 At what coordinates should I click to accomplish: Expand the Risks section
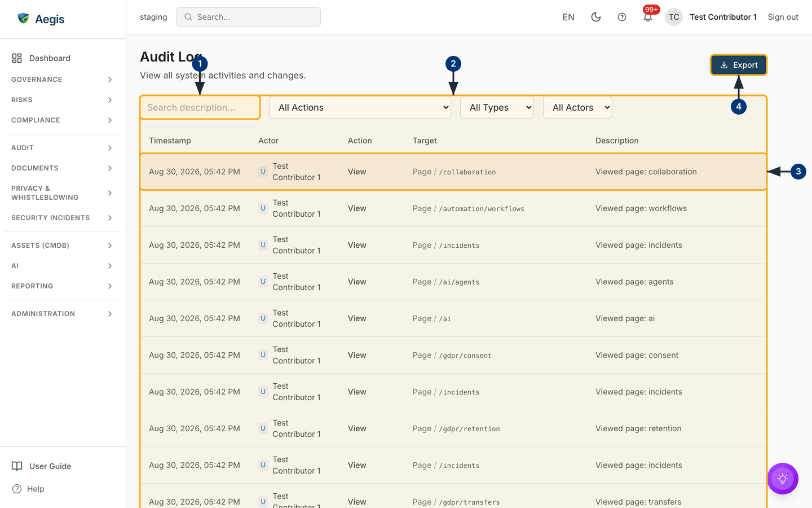(63, 100)
